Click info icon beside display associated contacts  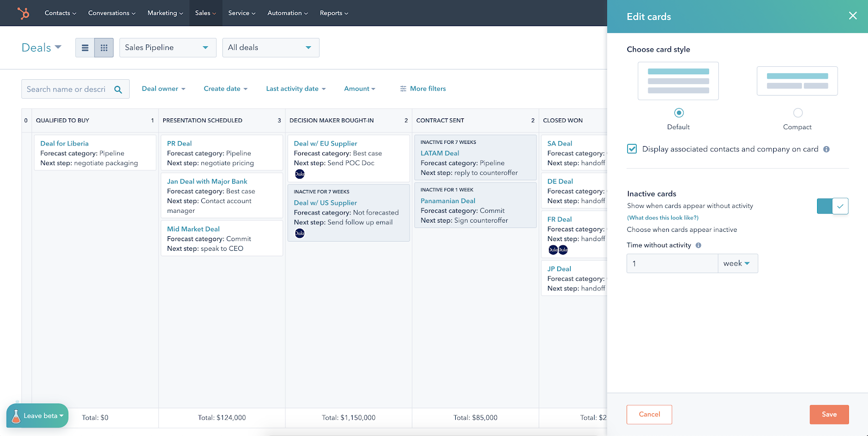pyautogui.click(x=826, y=149)
